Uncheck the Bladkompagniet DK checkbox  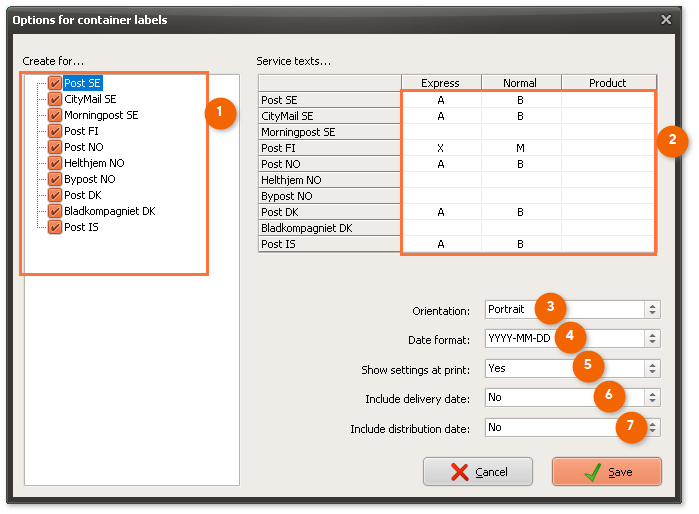point(55,211)
